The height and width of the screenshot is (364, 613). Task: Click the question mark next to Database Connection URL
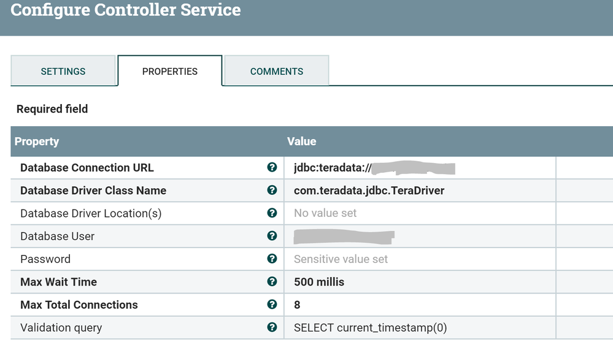(272, 167)
